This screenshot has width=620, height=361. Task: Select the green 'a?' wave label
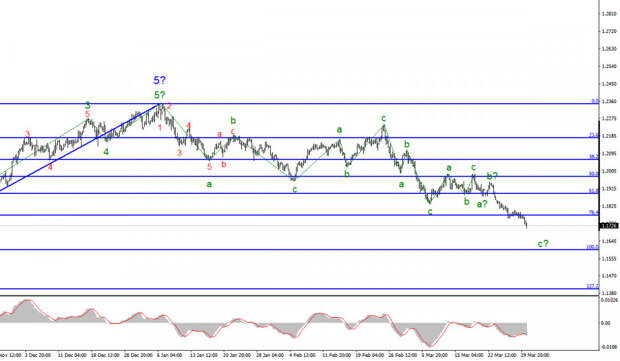pyautogui.click(x=482, y=204)
